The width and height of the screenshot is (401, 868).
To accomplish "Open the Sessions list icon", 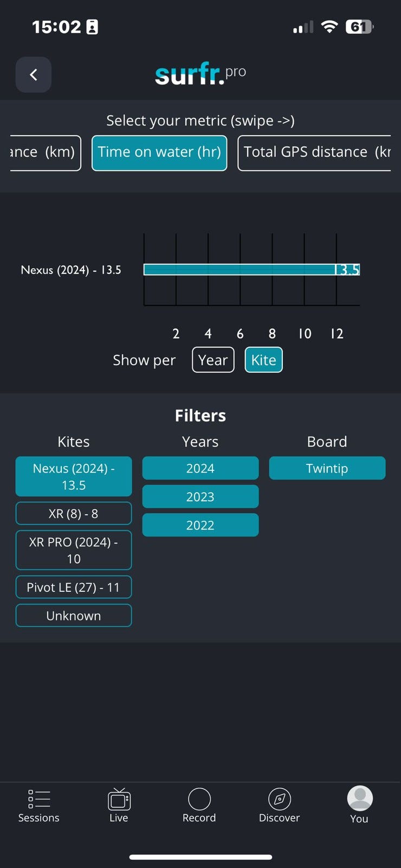I will 39,800.
